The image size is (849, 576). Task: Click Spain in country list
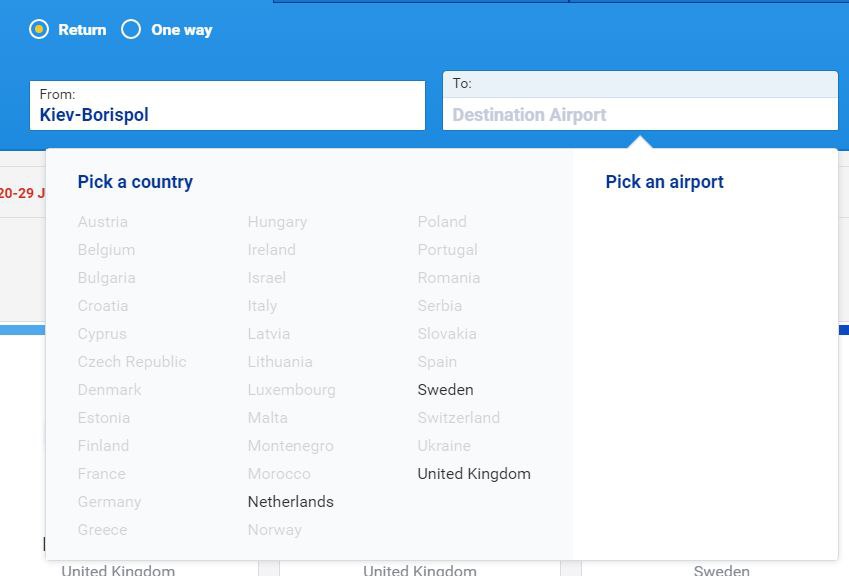(x=437, y=362)
